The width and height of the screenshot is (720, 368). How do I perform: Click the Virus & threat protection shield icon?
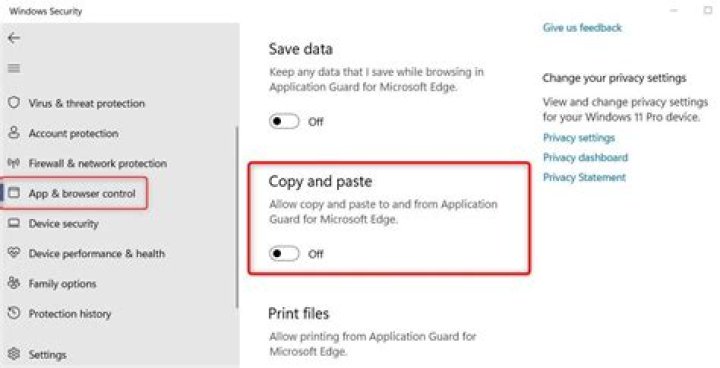point(14,102)
